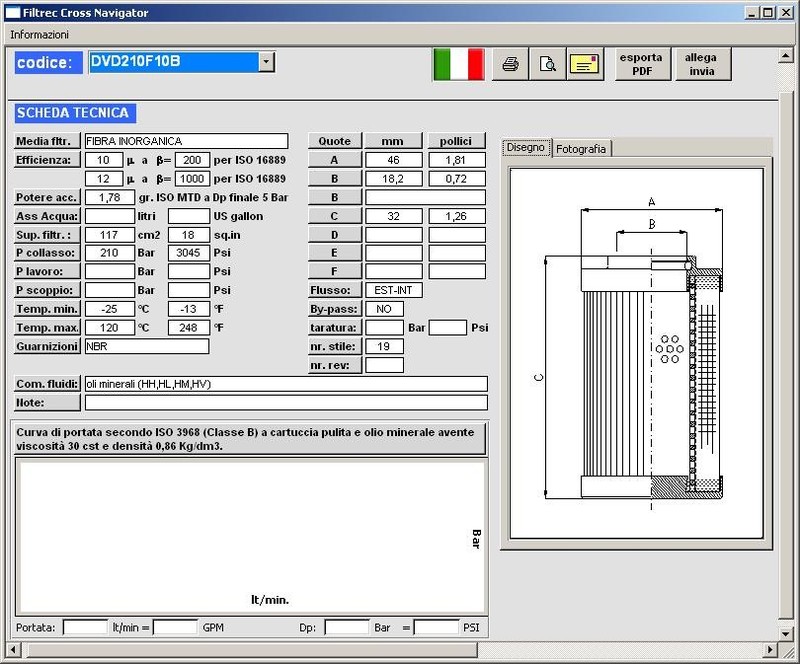Click the Note text field

pos(286,403)
